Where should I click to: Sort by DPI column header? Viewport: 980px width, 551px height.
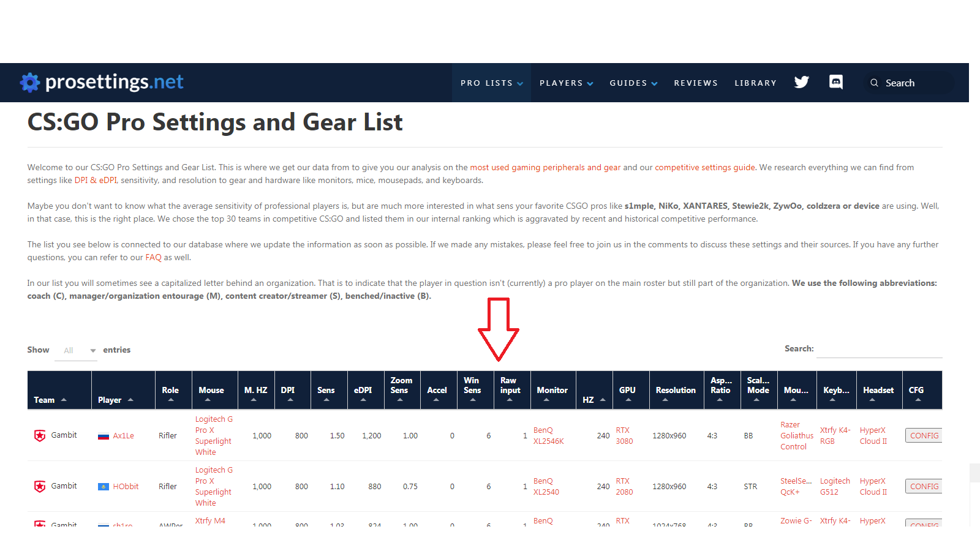292,390
